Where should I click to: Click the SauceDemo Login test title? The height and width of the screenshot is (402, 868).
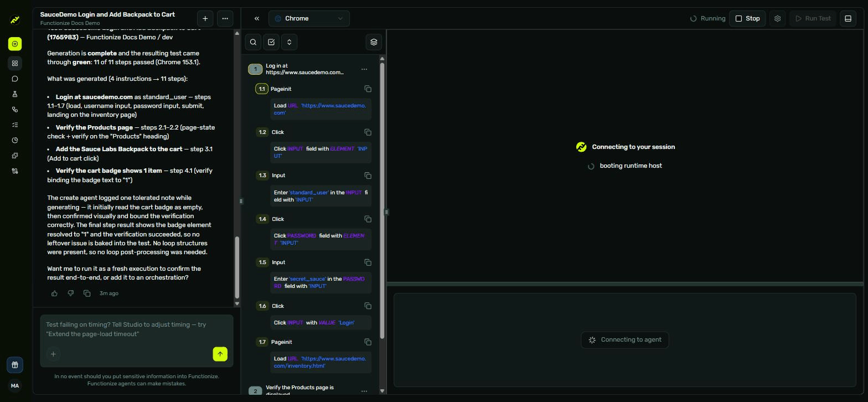107,14
